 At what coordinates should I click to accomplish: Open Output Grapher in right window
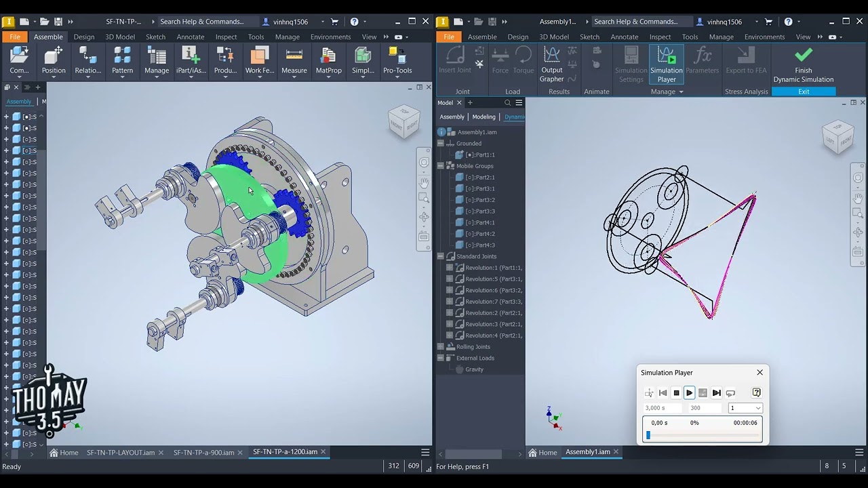click(551, 64)
